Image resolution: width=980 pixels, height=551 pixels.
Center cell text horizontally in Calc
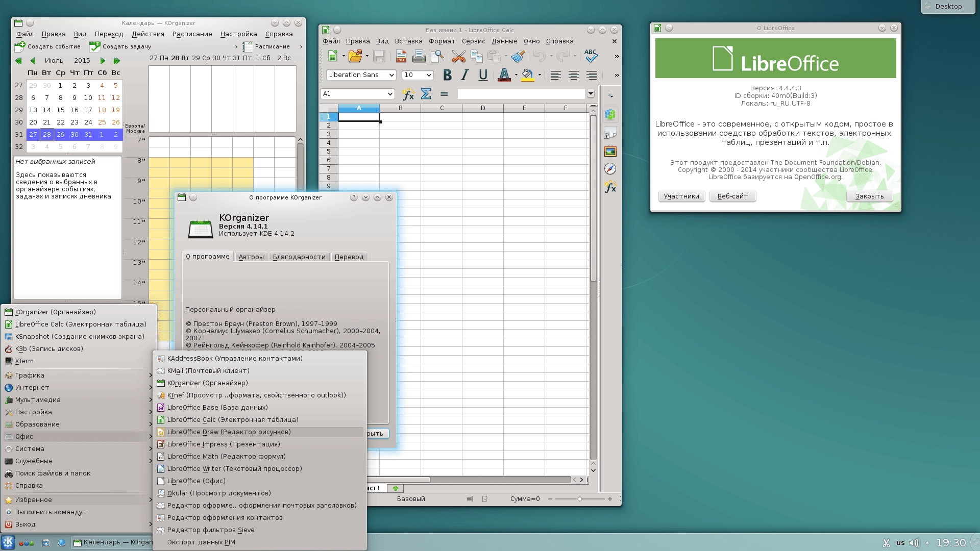[x=574, y=76]
